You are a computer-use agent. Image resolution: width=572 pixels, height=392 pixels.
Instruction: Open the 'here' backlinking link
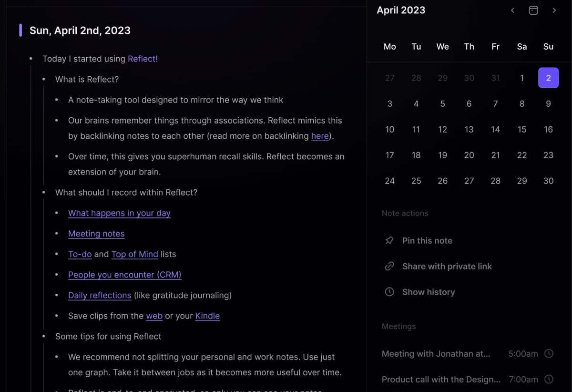(x=320, y=136)
